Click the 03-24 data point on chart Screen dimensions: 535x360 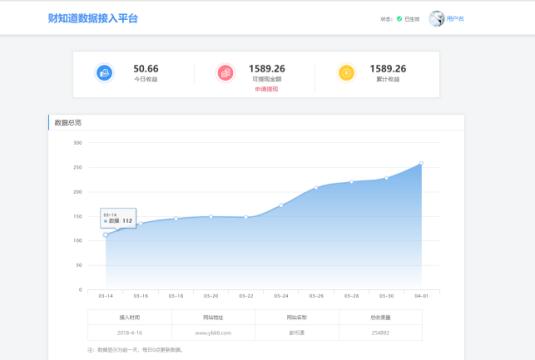(281, 205)
